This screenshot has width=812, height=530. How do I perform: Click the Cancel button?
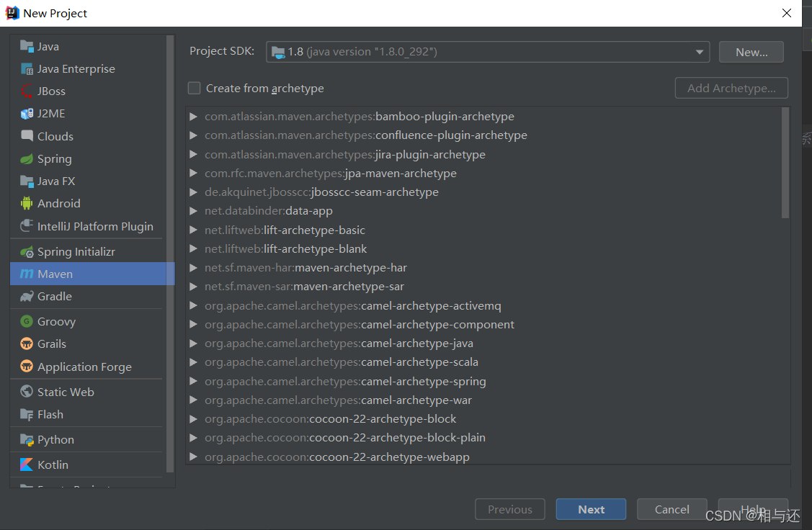[x=672, y=509]
